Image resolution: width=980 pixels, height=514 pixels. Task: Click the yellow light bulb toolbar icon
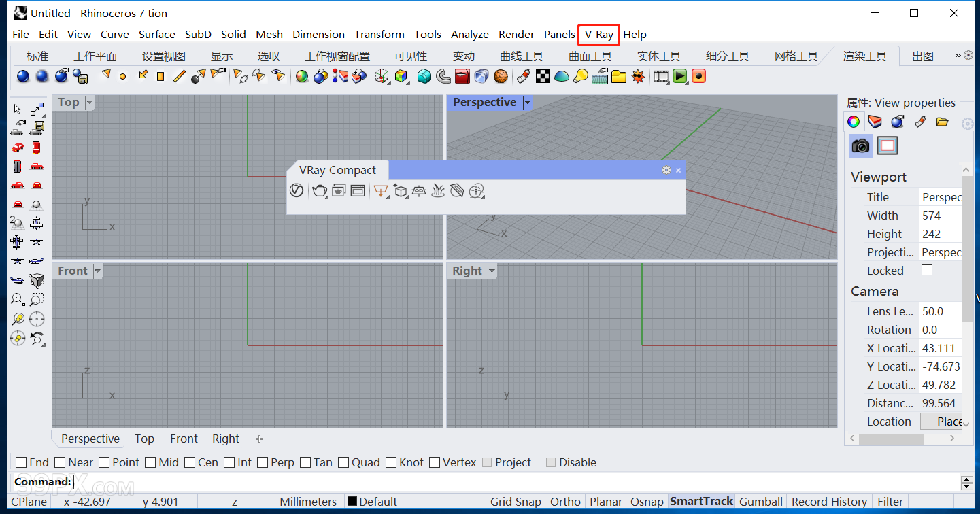(580, 76)
